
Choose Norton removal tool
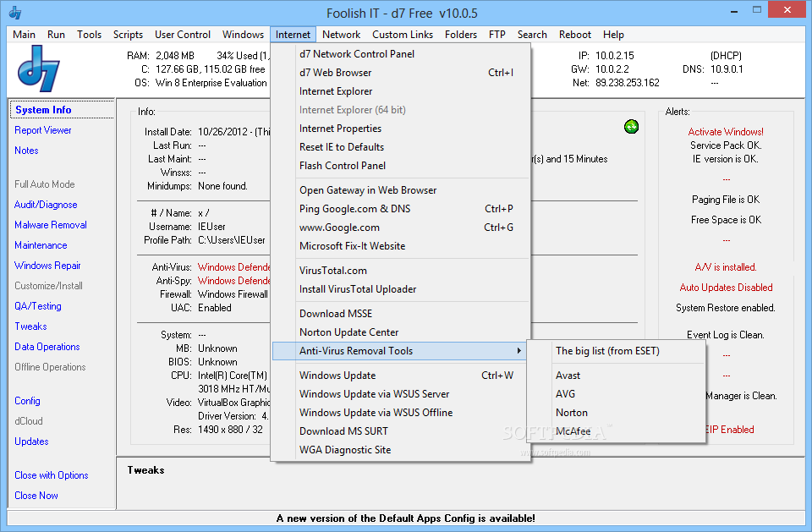[617, 413]
